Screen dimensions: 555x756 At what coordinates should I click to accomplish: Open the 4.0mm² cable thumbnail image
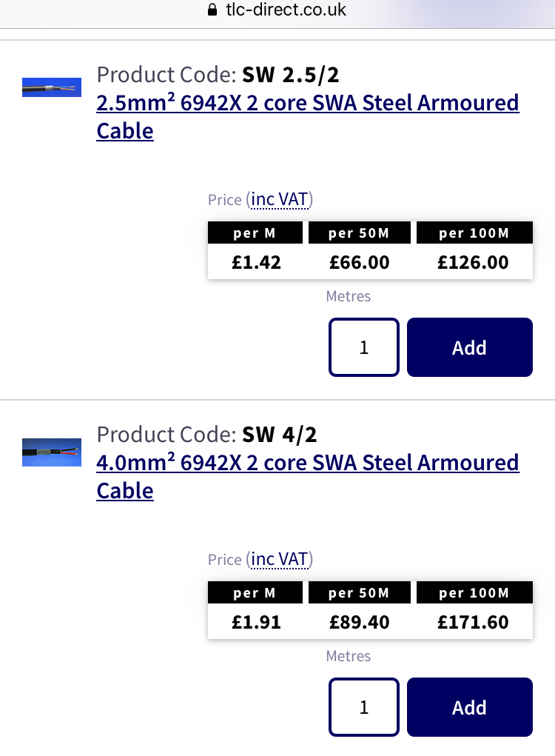tap(52, 452)
